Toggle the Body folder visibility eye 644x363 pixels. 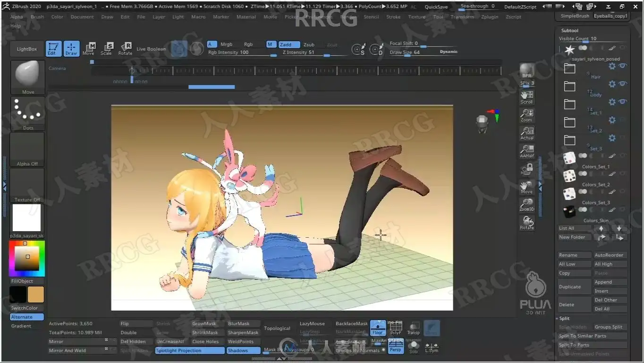[623, 84]
